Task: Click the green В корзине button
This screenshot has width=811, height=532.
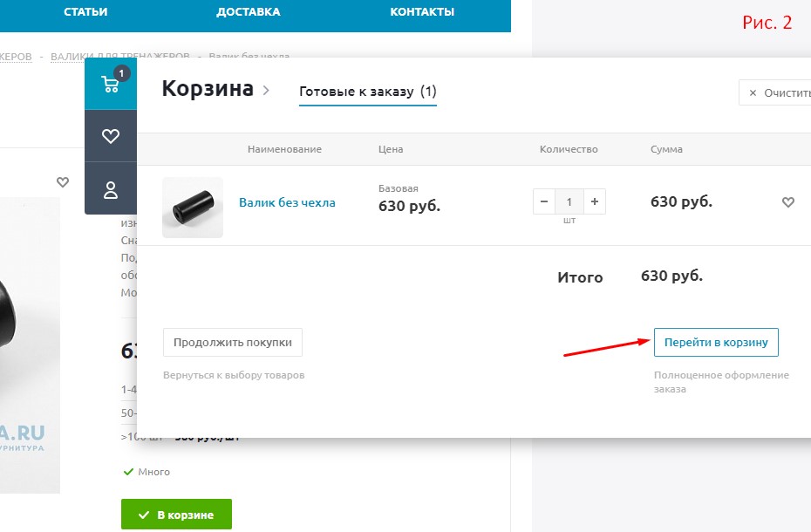Action: click(176, 515)
